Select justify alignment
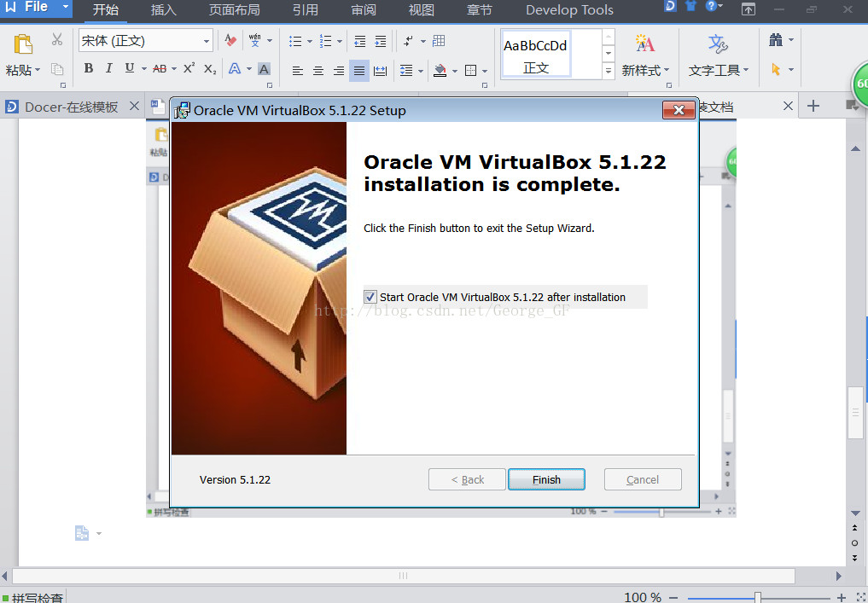 359,71
